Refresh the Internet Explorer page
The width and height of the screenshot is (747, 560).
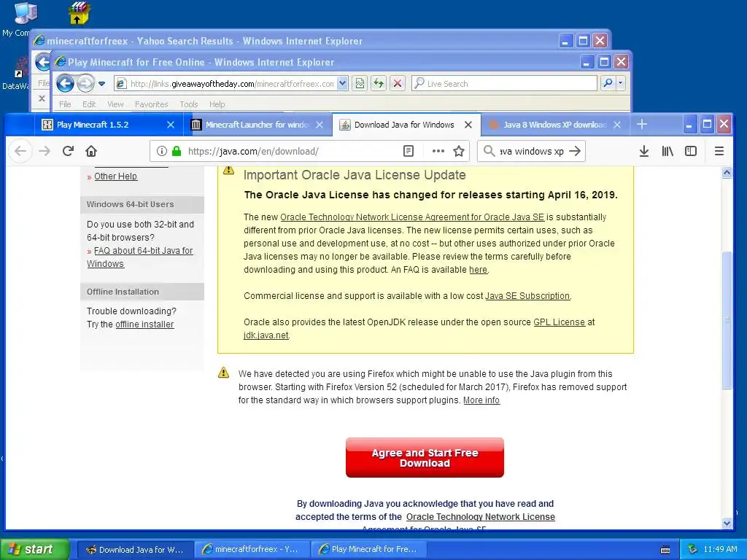[379, 84]
